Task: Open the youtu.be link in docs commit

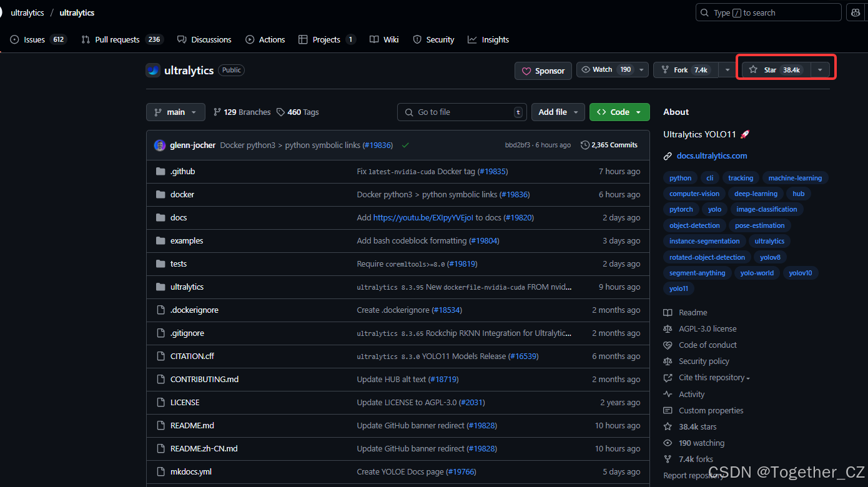Action: click(x=423, y=217)
